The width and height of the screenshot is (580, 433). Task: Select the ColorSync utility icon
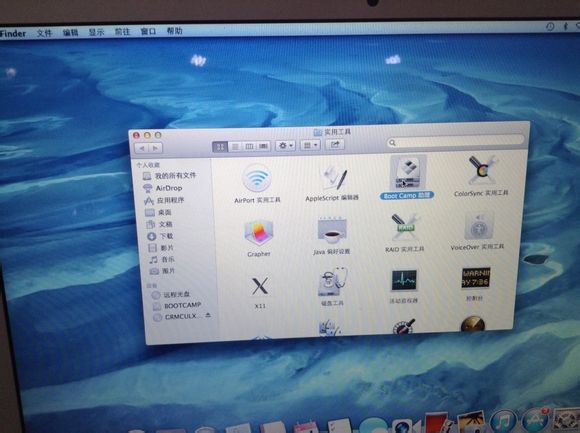tap(482, 170)
